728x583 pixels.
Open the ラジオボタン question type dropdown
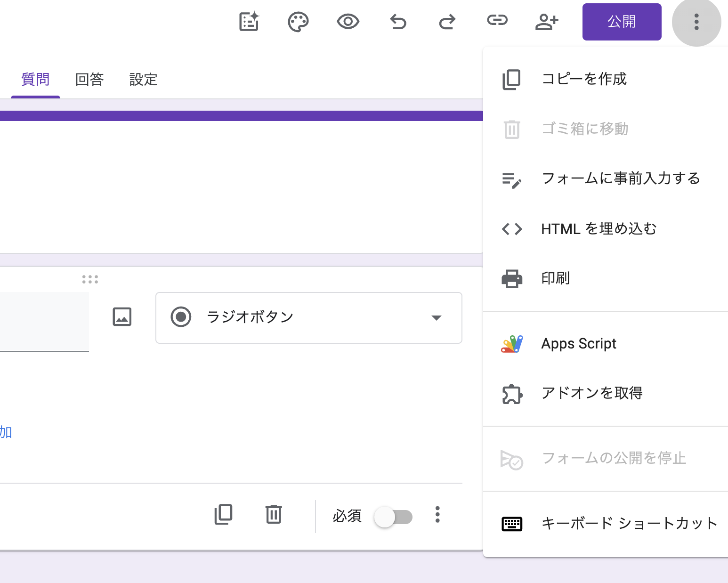(309, 318)
